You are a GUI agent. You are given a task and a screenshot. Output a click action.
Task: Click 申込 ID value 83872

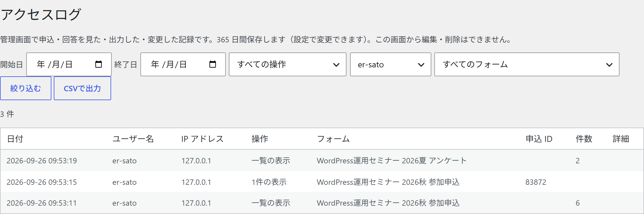coord(536,182)
